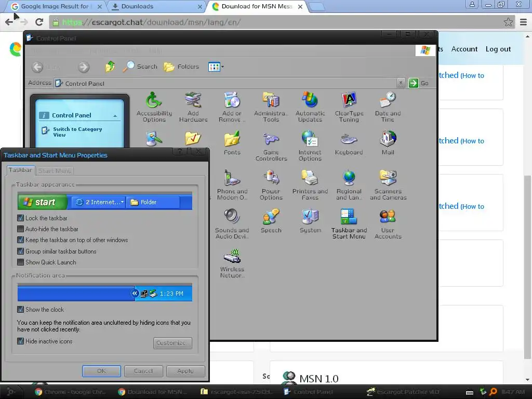Open Sounds and Audio Devices icon
Screen dimensions: 532x399
click(x=232, y=224)
